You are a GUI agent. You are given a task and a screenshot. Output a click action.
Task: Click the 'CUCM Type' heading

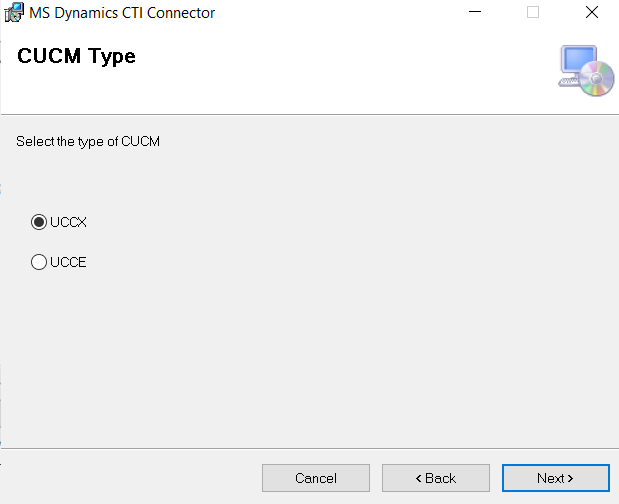coord(76,56)
